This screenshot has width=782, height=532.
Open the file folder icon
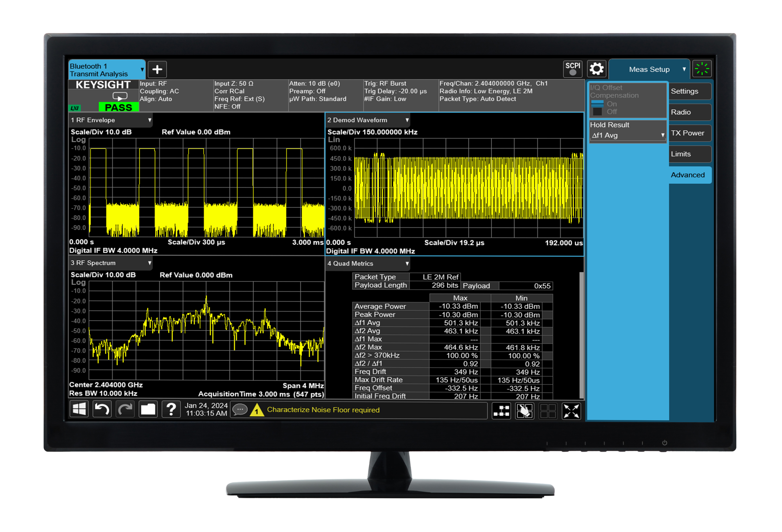148,410
